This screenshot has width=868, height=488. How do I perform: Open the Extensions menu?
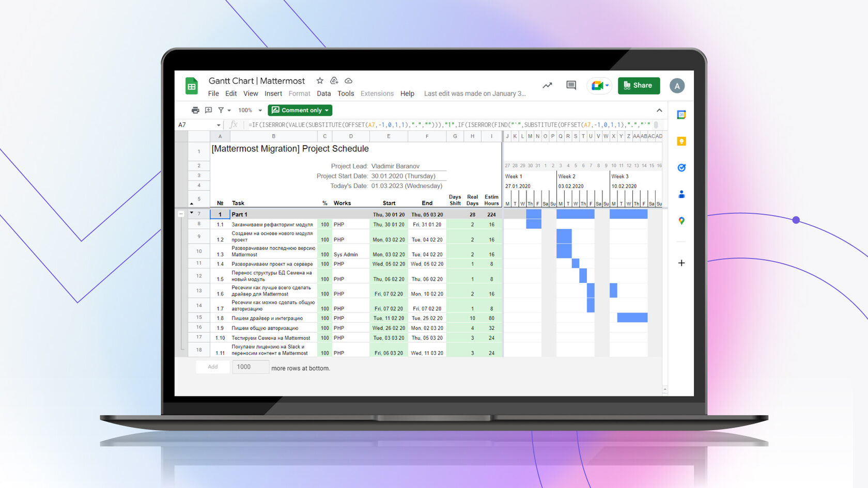[x=377, y=93]
